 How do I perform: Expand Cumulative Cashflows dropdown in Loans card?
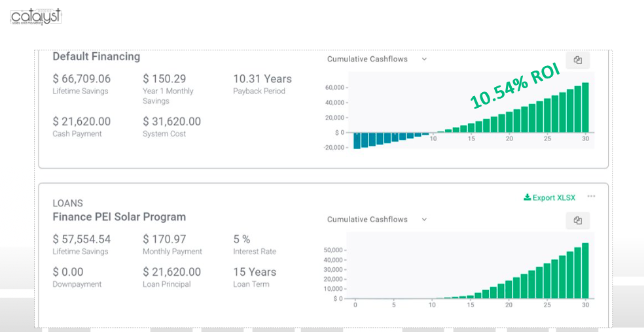click(377, 220)
